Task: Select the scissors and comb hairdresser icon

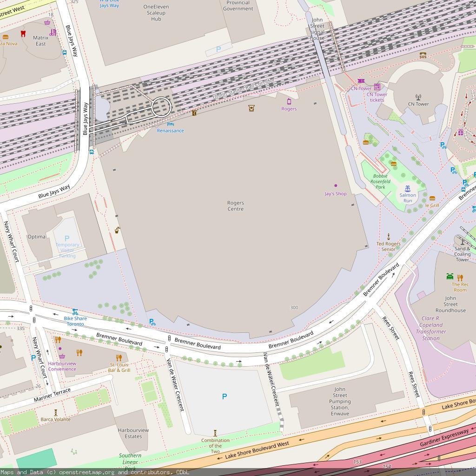Action: 53,32
